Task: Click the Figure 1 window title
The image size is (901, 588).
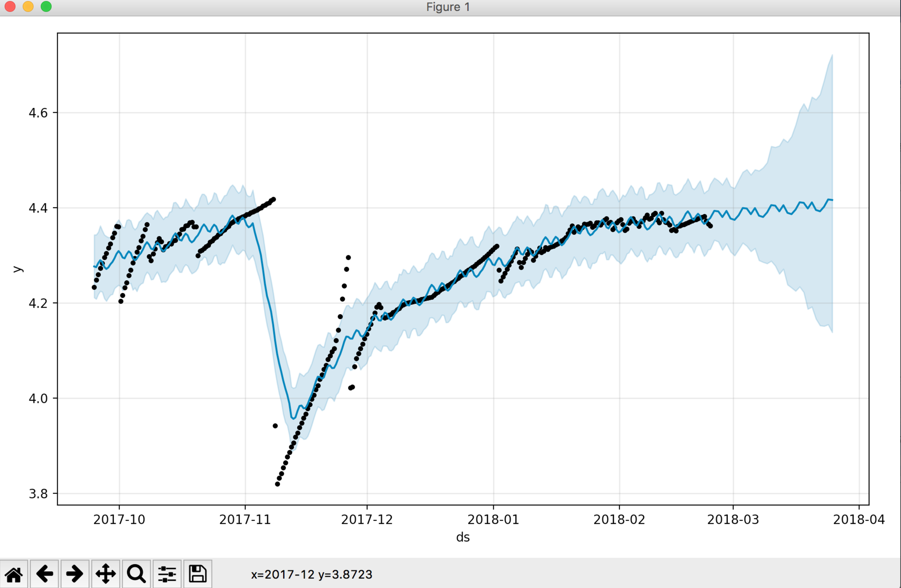Action: [448, 7]
